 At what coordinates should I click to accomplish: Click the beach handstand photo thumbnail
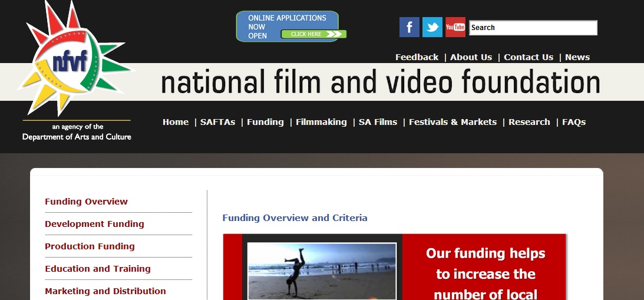pos(322,271)
